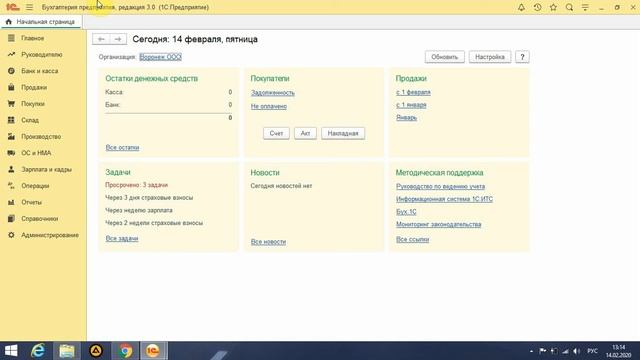This screenshot has height=360, width=640.
Task: Click the home icon on Начальная страница tab
Action: point(9,22)
